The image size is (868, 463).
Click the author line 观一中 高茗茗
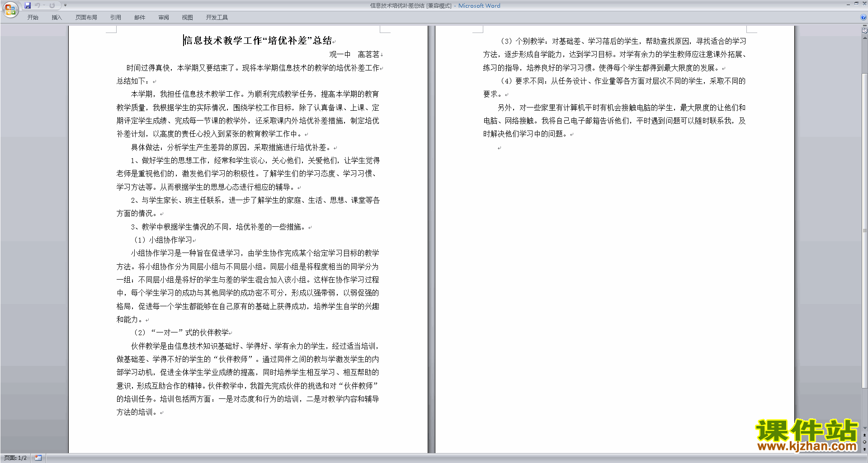[x=354, y=54]
